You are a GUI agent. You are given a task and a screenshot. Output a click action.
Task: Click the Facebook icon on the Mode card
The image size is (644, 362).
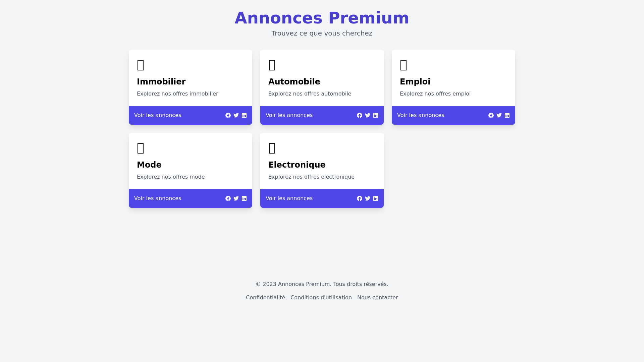[228, 198]
